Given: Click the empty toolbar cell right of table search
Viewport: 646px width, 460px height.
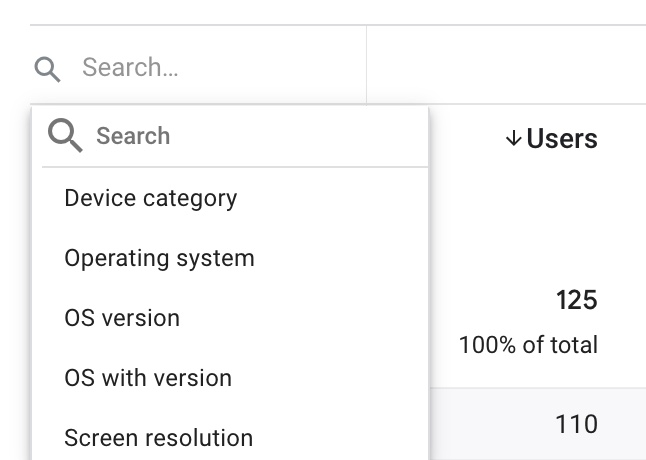Looking at the screenshot, I should [x=506, y=65].
